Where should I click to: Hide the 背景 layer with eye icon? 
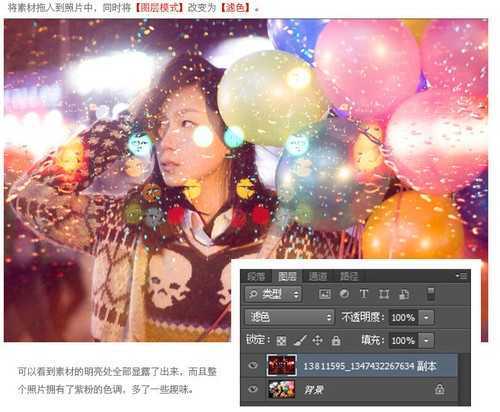[x=253, y=389]
